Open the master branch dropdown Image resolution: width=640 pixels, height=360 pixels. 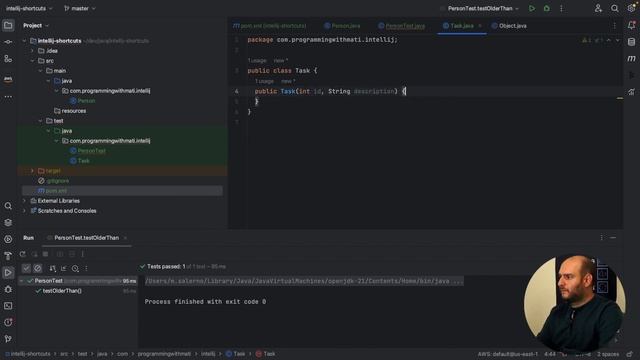(80, 8)
